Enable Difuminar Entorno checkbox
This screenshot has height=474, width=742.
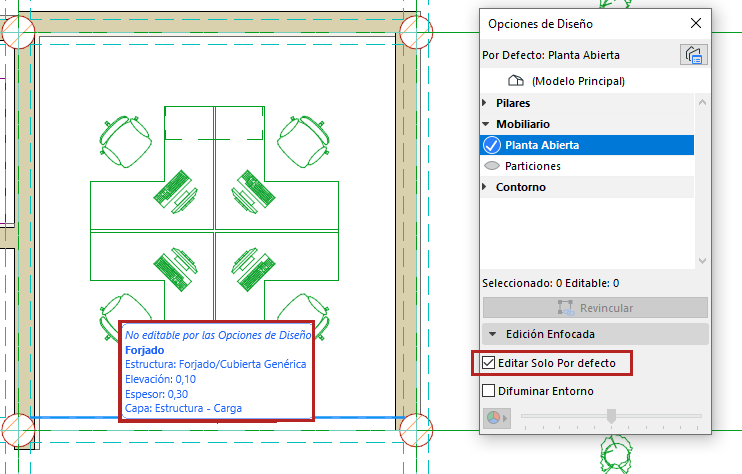[x=488, y=391]
